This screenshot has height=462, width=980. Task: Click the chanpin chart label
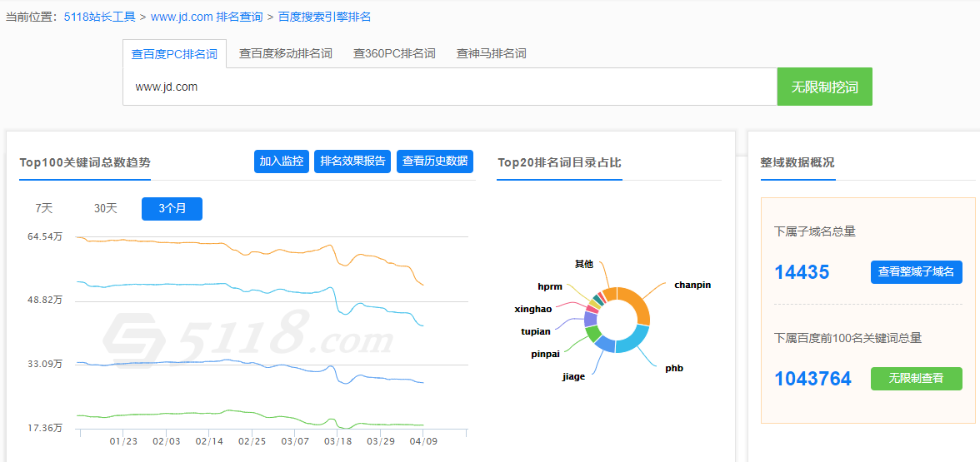click(x=692, y=286)
